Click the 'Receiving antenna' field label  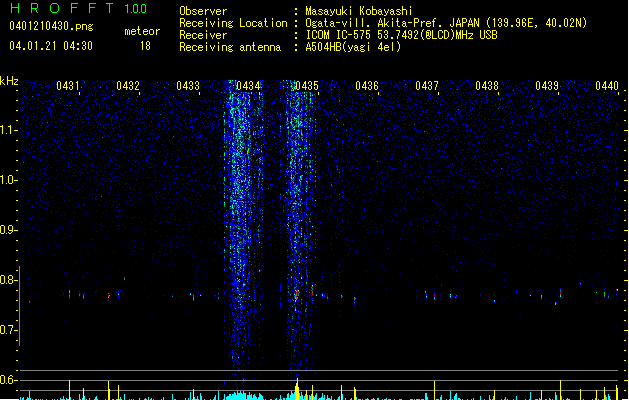pyautogui.click(x=230, y=47)
